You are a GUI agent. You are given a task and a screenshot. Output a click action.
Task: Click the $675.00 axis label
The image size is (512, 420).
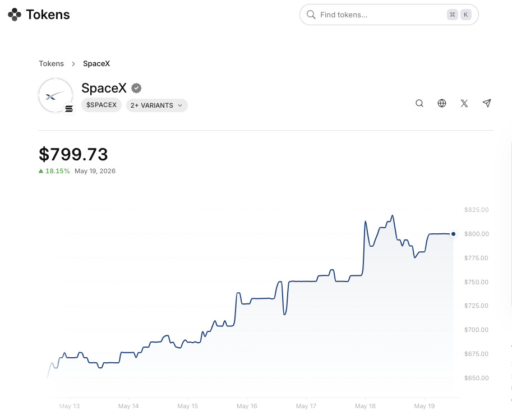click(x=477, y=354)
